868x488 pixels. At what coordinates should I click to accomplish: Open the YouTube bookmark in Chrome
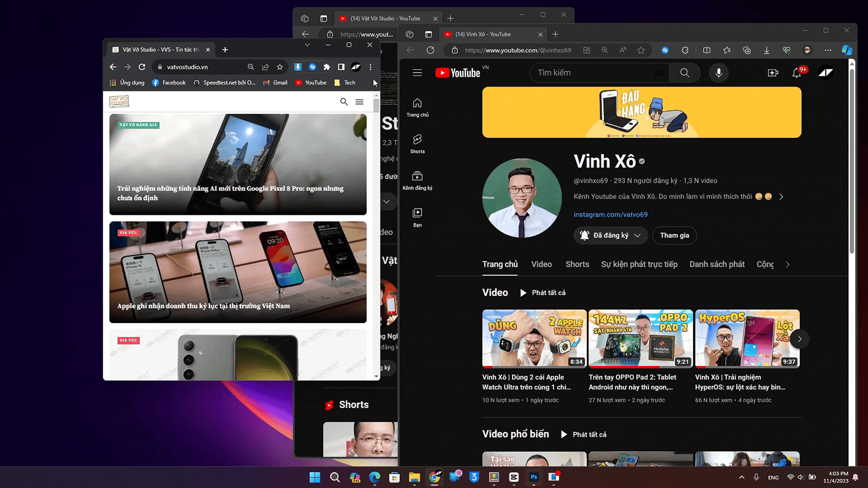pos(311,82)
